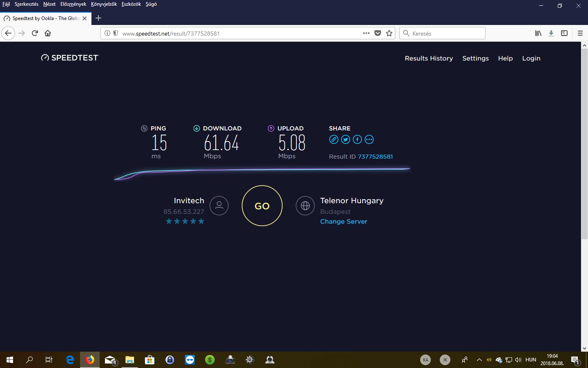Open the Könyvjelzők menu
Image resolution: width=588 pixels, height=368 pixels.
(104, 4)
